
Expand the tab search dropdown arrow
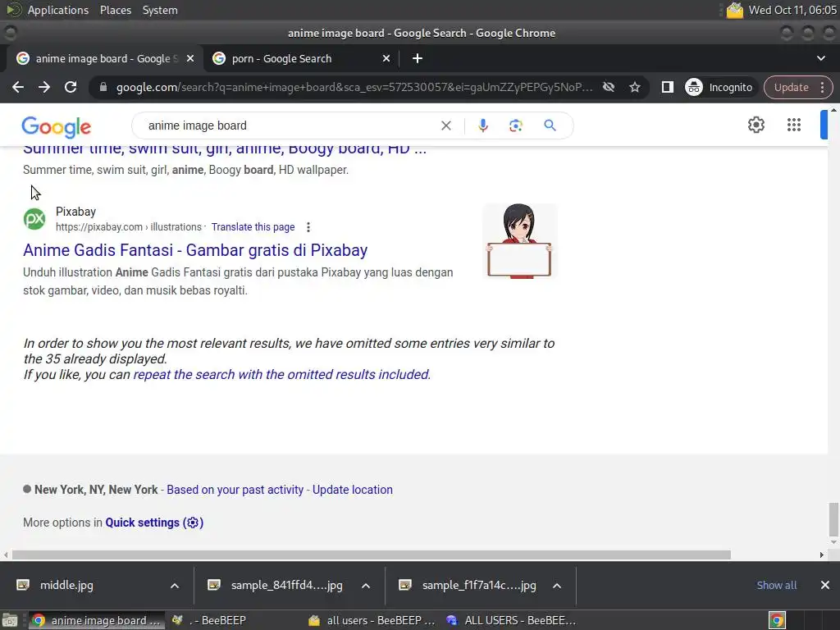820,58
